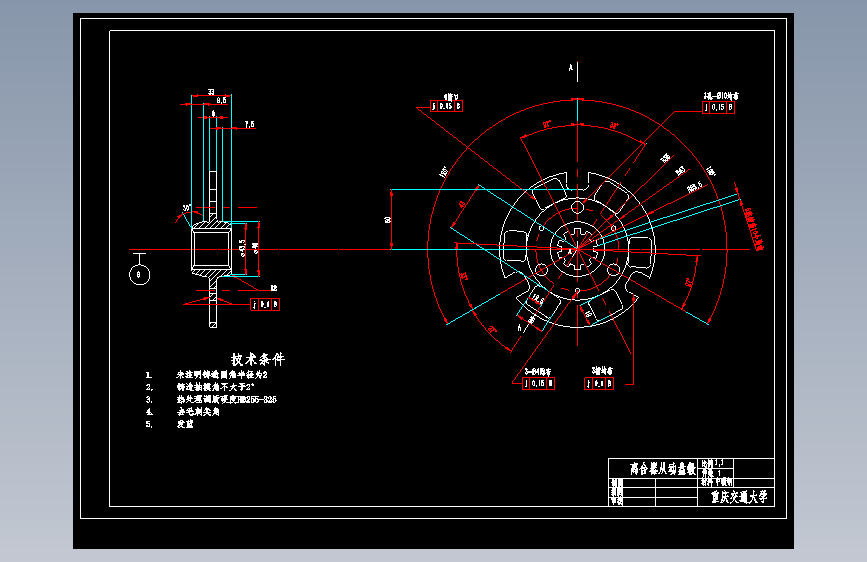Click the 'R53.5' radius dimension
The height and width of the screenshot is (562, 867).
[695, 186]
